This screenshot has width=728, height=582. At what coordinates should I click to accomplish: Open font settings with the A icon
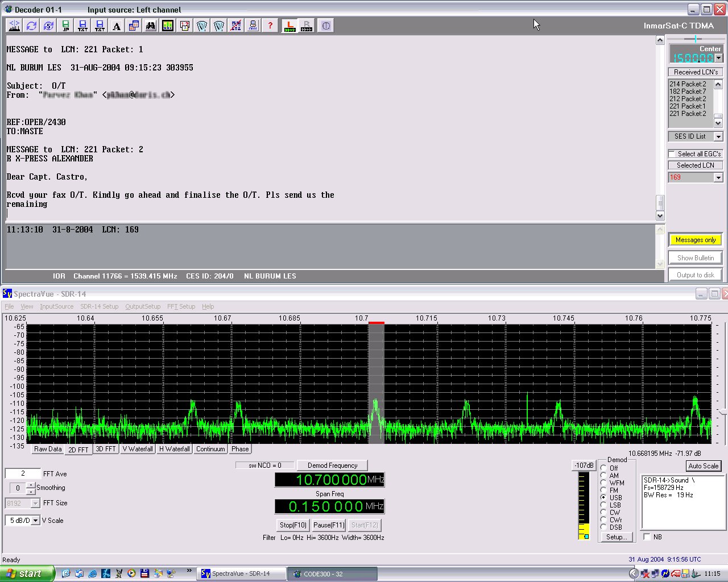point(117,26)
